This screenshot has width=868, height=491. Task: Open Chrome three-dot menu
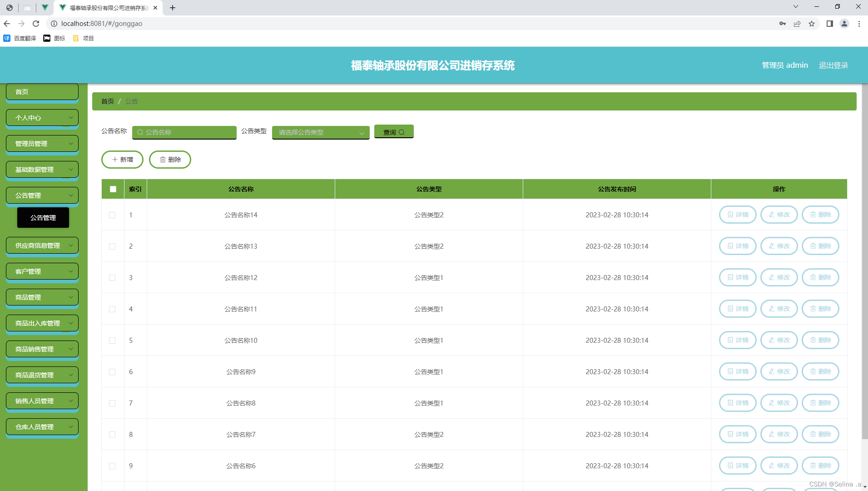pos(859,24)
